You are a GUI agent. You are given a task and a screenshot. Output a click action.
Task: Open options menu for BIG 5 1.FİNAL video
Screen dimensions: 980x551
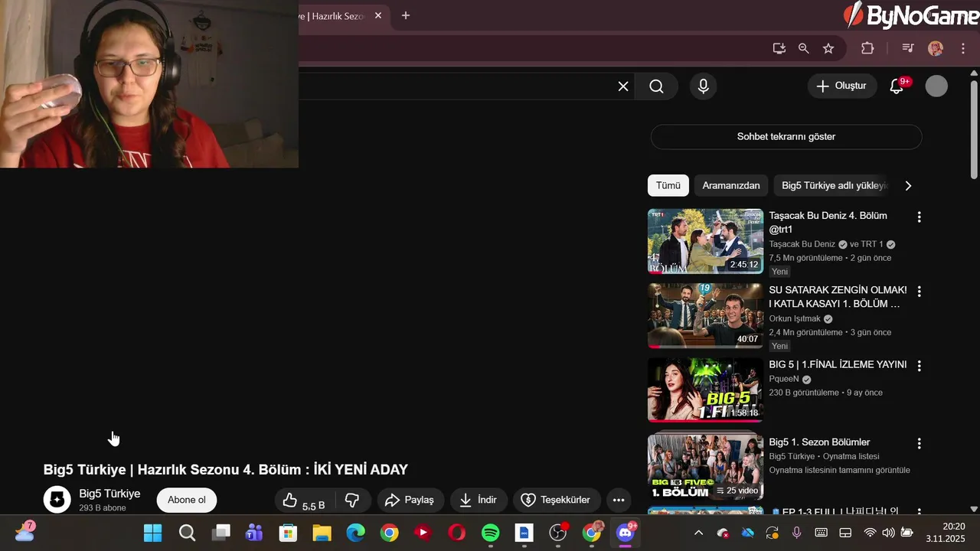[x=919, y=366]
